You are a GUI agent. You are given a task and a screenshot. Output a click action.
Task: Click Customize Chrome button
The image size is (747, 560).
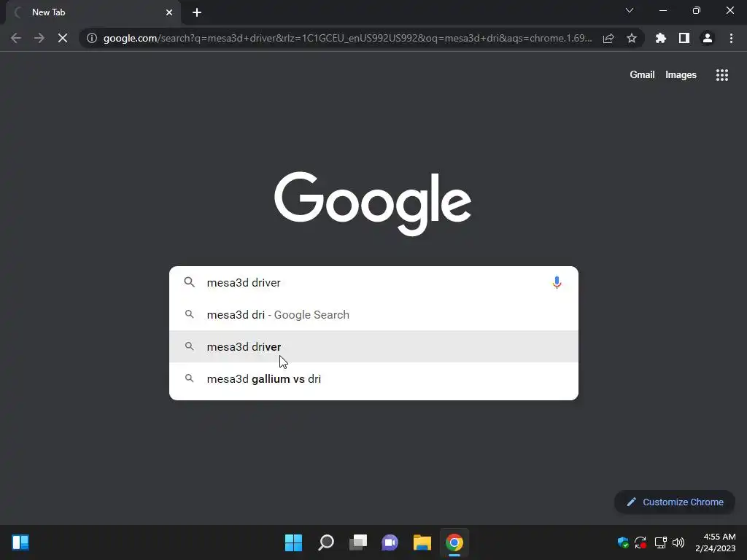(675, 502)
